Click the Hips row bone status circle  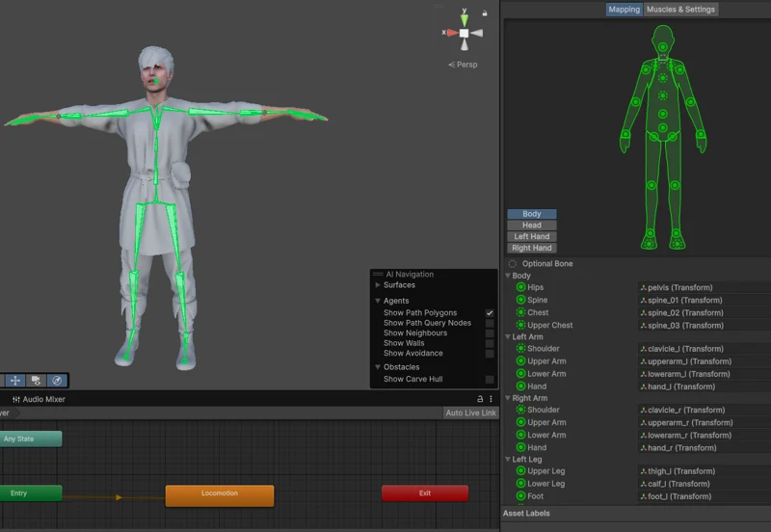520,287
